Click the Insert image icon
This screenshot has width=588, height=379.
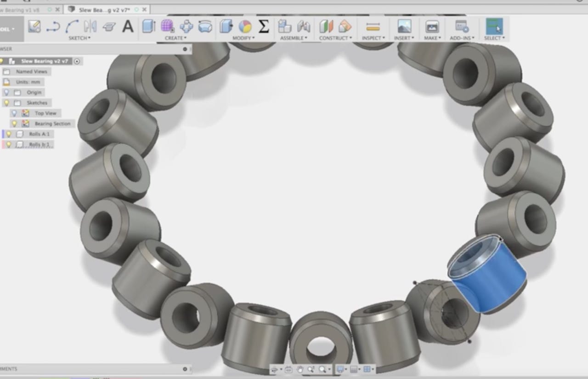pyautogui.click(x=404, y=27)
